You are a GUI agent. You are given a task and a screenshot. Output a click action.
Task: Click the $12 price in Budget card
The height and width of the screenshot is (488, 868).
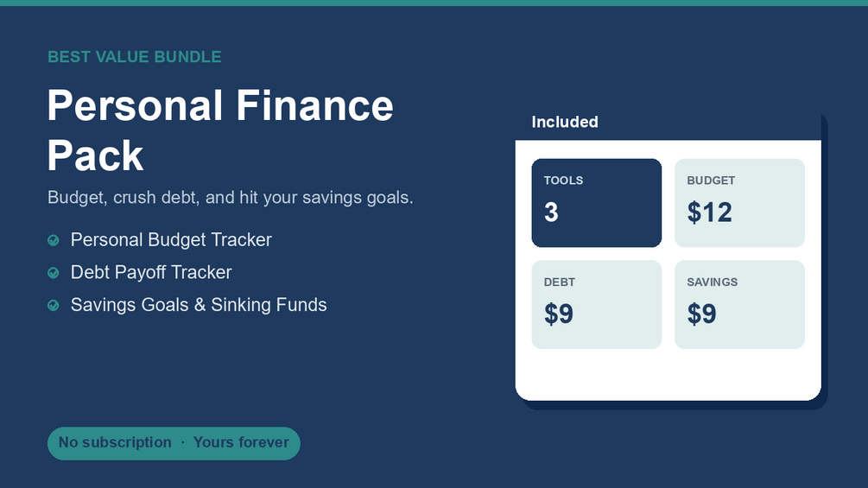710,212
